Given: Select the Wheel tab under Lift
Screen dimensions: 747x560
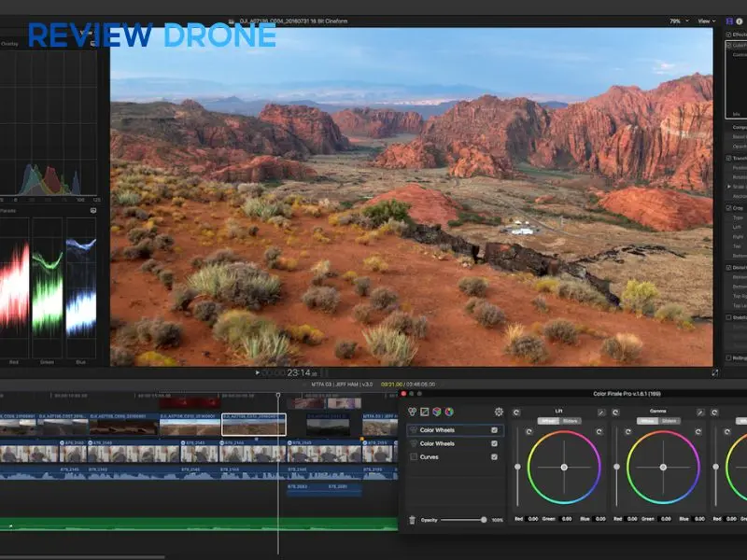Looking at the screenshot, I should [548, 421].
